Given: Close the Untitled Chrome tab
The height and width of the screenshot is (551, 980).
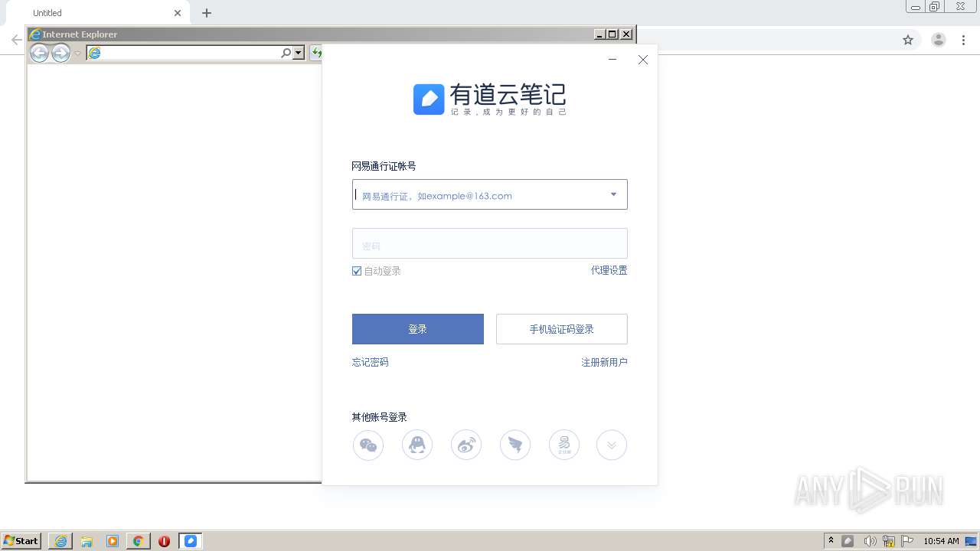Looking at the screenshot, I should pos(178,13).
